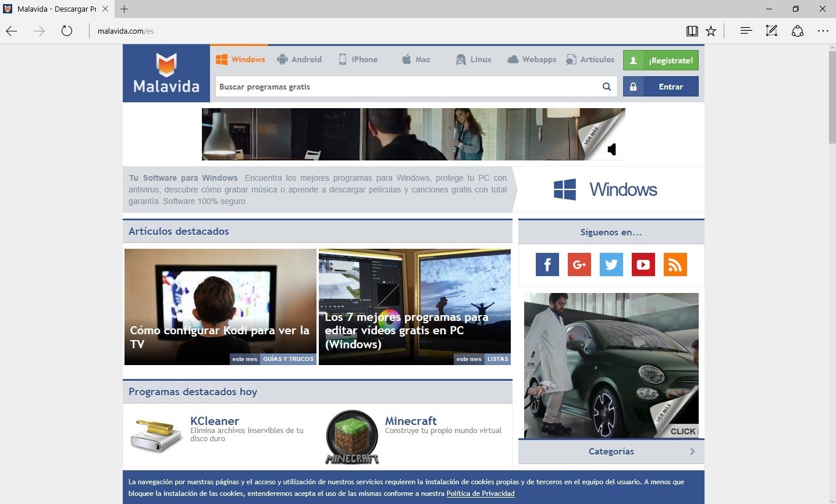Image resolution: width=836 pixels, height=504 pixels.
Task: Click the top banner advertisement
Action: [414, 134]
